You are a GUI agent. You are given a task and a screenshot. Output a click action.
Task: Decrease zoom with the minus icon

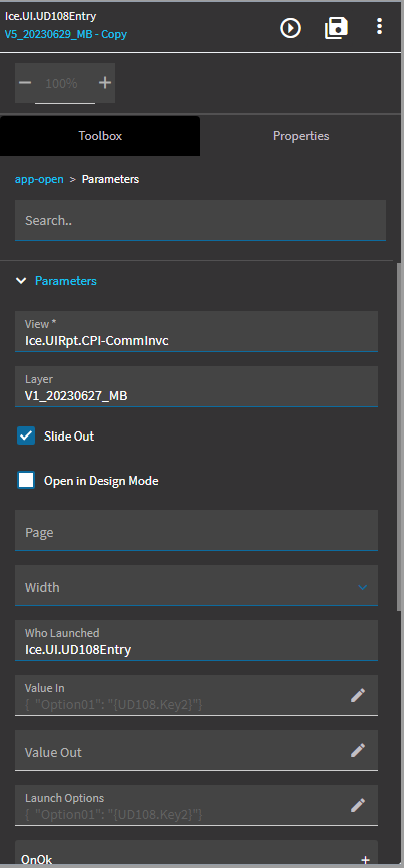25,83
